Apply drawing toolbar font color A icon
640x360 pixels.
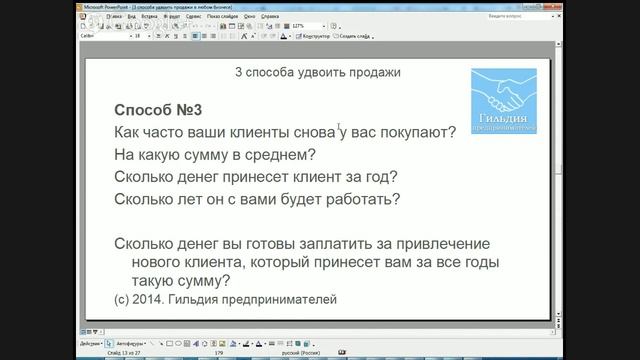(259, 344)
